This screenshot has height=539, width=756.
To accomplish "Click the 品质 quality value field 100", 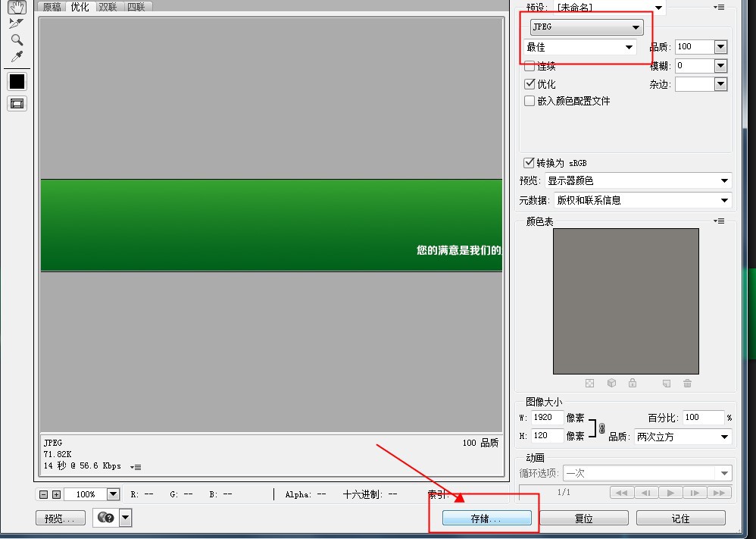I will pyautogui.click(x=695, y=47).
